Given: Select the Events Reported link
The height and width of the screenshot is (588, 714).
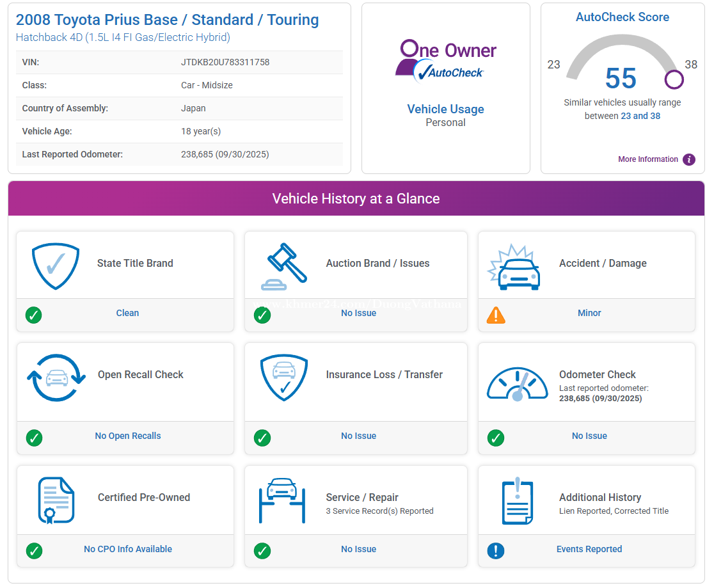Looking at the screenshot, I should (x=589, y=549).
